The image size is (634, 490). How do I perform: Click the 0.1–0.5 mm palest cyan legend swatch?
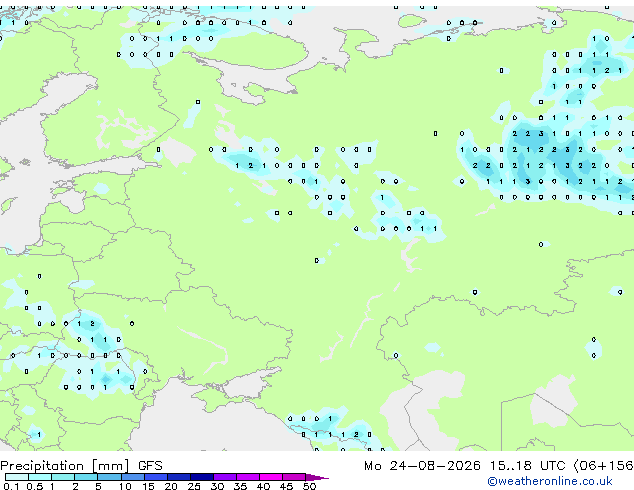pyautogui.click(x=17, y=477)
